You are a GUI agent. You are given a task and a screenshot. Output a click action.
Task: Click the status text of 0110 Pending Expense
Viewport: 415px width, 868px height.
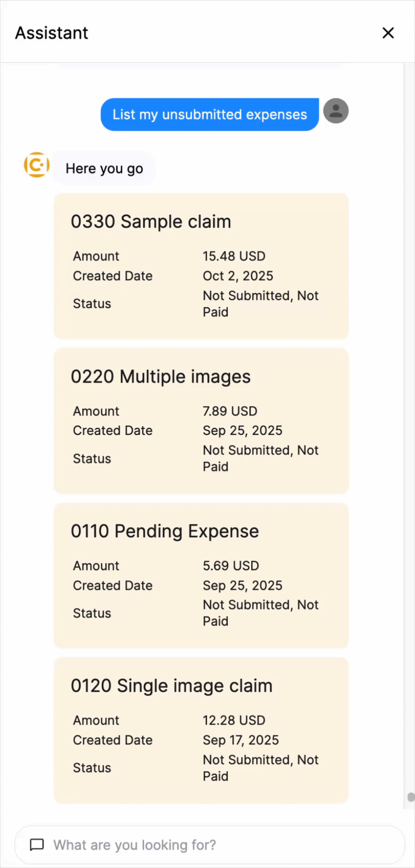click(260, 613)
